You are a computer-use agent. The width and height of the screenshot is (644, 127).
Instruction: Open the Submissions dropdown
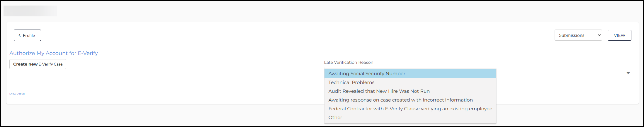pos(578,35)
